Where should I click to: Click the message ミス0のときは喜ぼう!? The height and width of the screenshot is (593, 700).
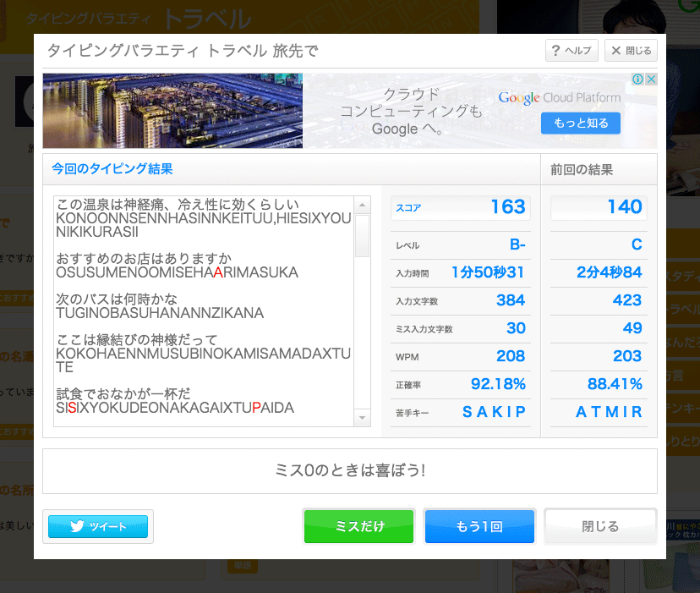click(350, 470)
